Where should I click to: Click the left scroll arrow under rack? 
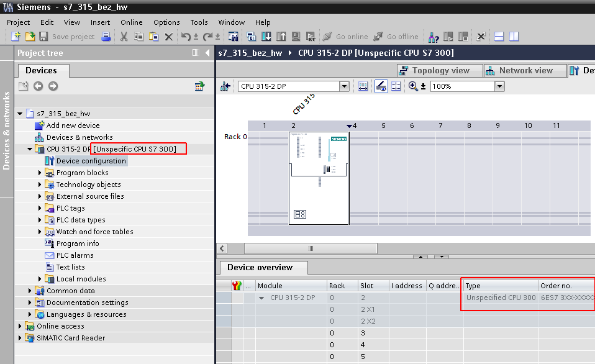coord(222,248)
